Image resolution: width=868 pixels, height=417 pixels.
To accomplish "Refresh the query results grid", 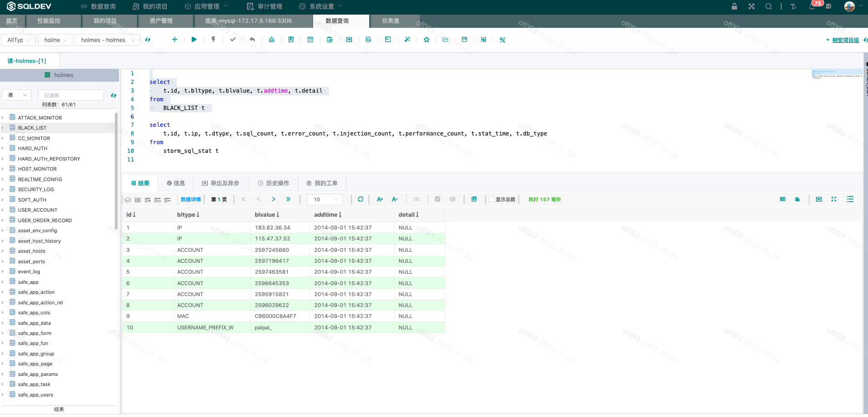I will (361, 199).
